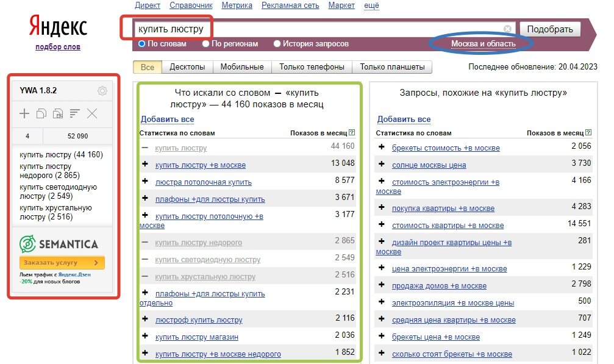
Task: Open 'Москва и область' region selector
Action: click(x=483, y=44)
